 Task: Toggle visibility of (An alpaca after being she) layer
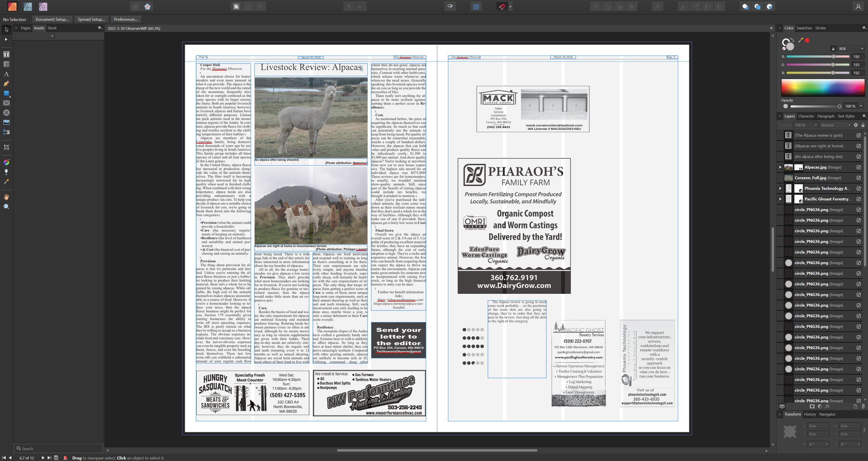(x=859, y=157)
